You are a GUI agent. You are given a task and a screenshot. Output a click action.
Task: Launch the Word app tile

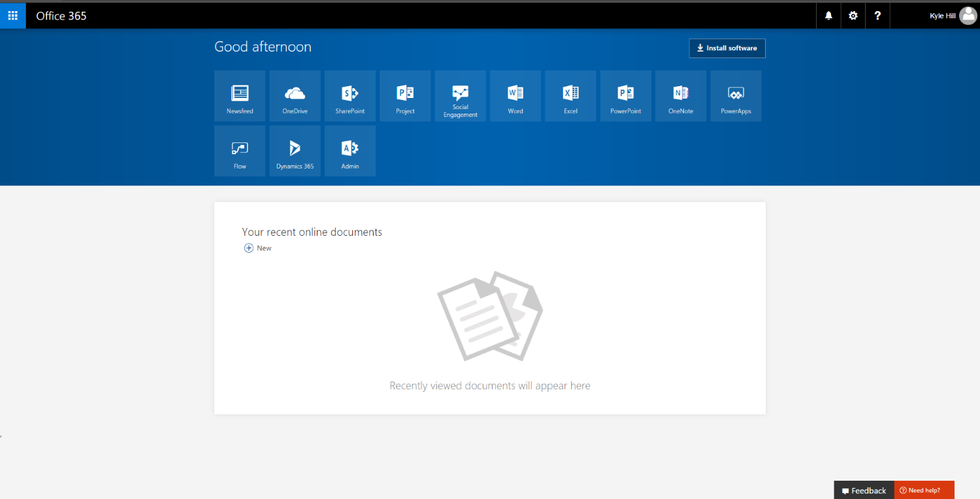point(515,96)
